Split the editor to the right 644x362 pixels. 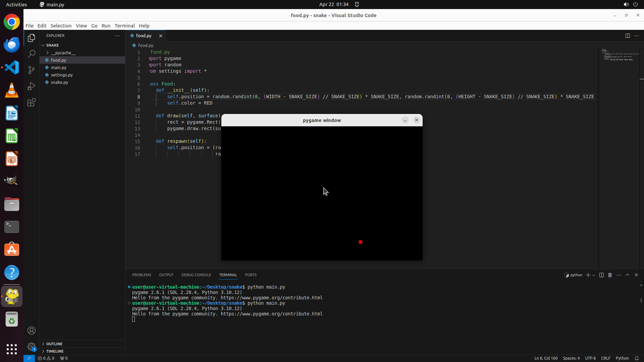click(627, 36)
